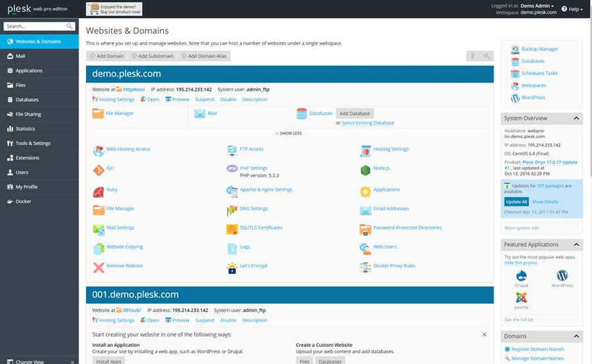
Task: Click the WordPress featured application icon
Action: click(562, 275)
